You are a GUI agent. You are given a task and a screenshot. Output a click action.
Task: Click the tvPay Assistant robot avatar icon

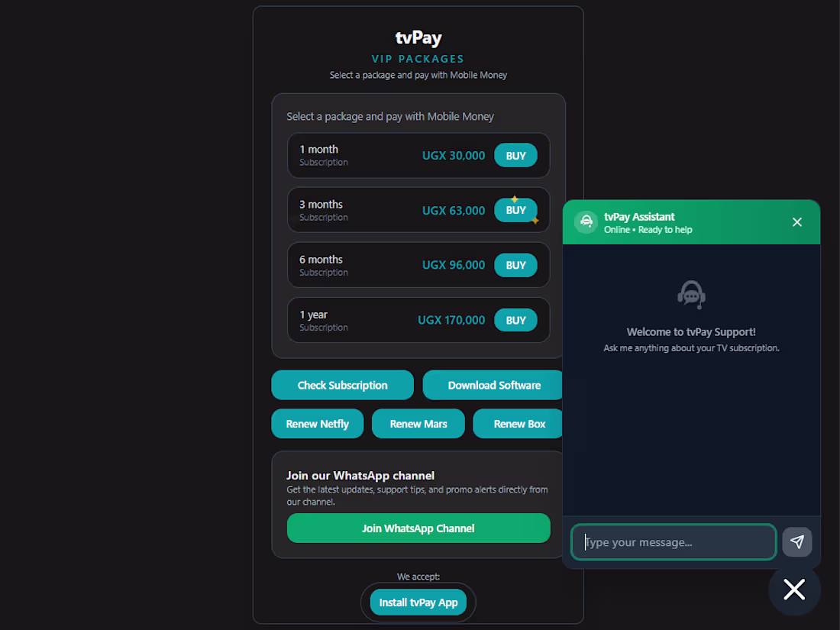pos(586,221)
